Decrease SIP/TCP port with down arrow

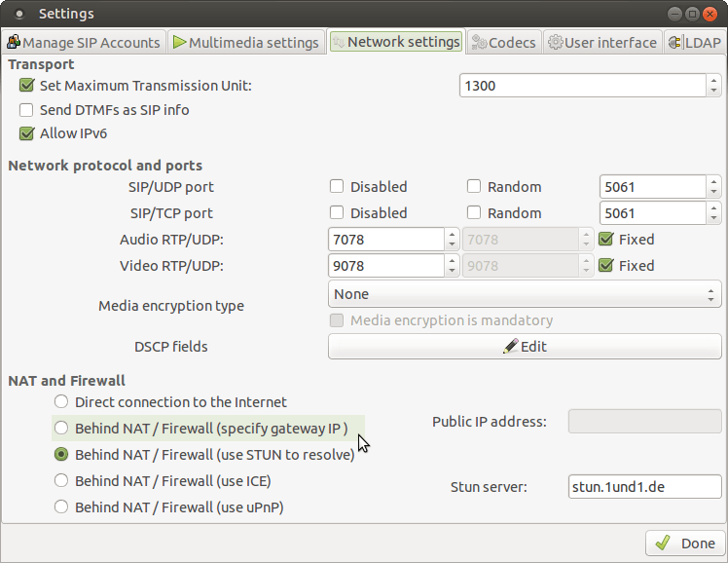713,218
